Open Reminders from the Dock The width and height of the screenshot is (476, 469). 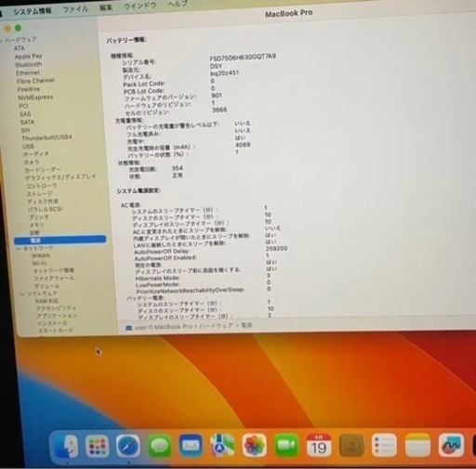point(384,445)
